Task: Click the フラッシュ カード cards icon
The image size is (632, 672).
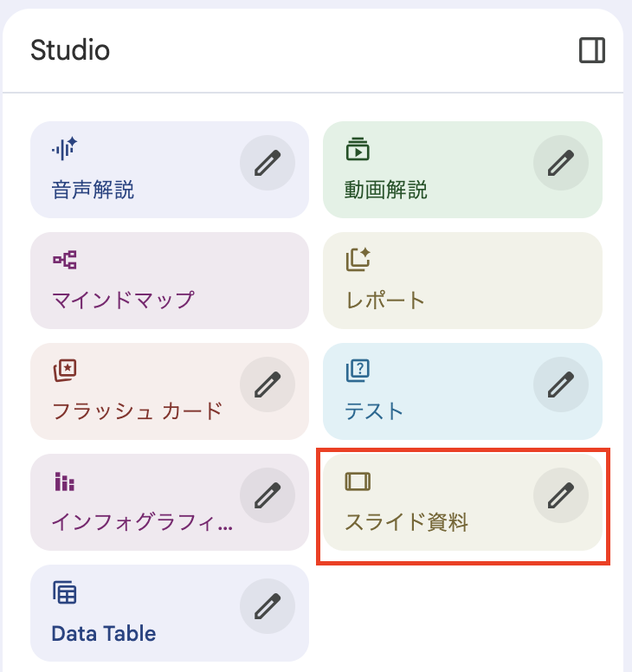Action: click(x=65, y=371)
